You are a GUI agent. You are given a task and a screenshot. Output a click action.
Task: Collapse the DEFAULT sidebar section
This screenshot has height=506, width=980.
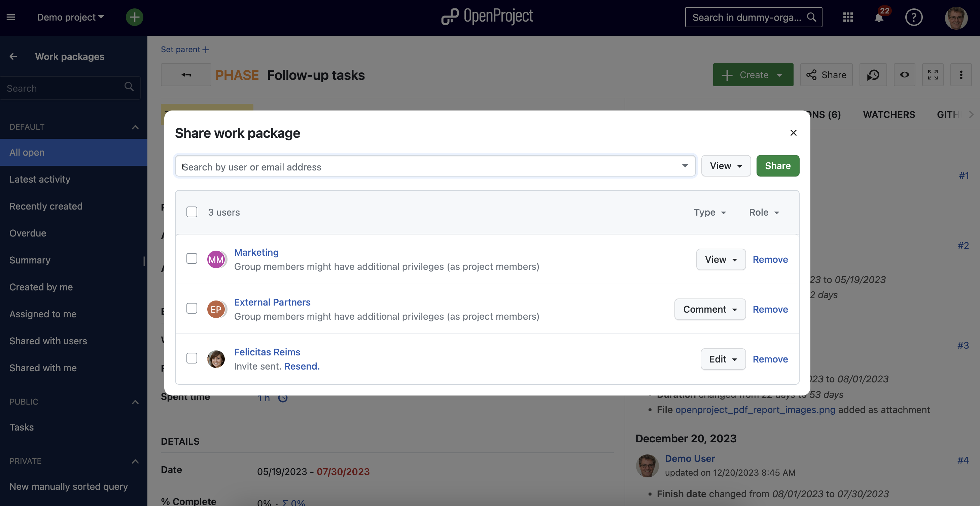tap(135, 127)
